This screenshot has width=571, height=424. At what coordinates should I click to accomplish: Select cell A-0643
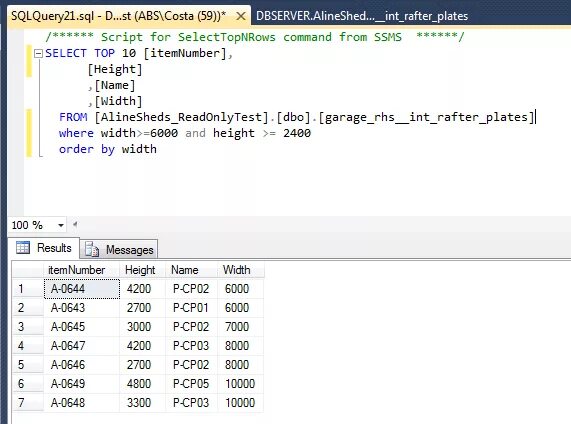tap(82, 308)
